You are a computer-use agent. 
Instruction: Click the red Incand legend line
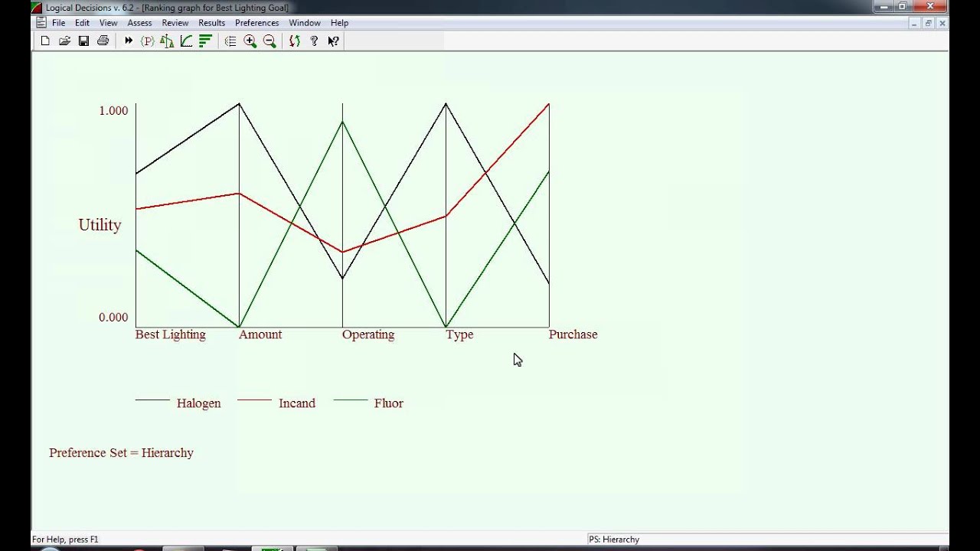point(255,400)
